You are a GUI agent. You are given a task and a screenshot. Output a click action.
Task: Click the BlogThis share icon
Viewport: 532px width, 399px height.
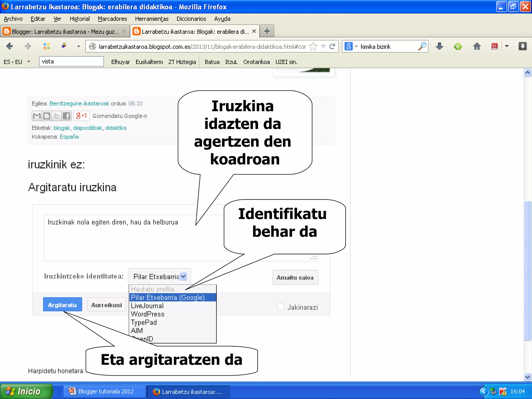point(47,116)
